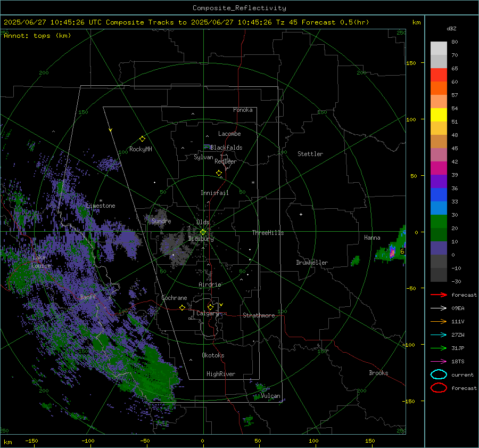The width and height of the screenshot is (479, 448).
Task: Click the green 31JP arrow icon
Action: point(439,348)
